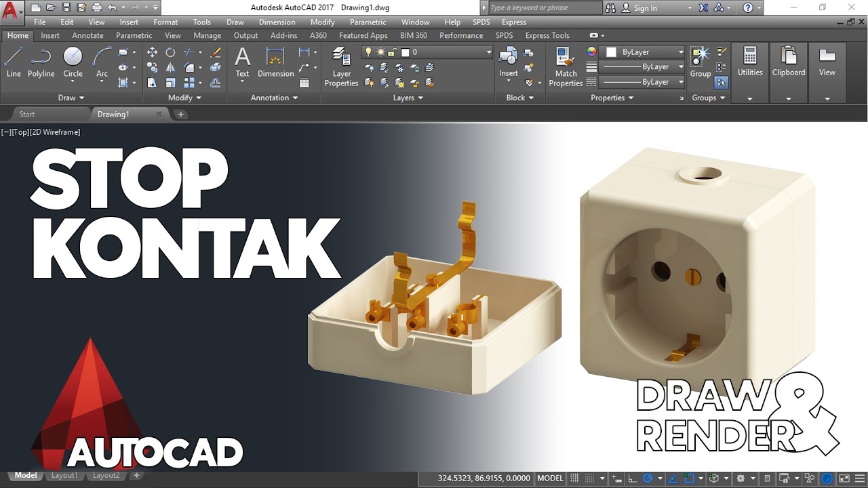The width and height of the screenshot is (868, 488).
Task: Switch to the Output ribbon tab
Action: click(245, 35)
